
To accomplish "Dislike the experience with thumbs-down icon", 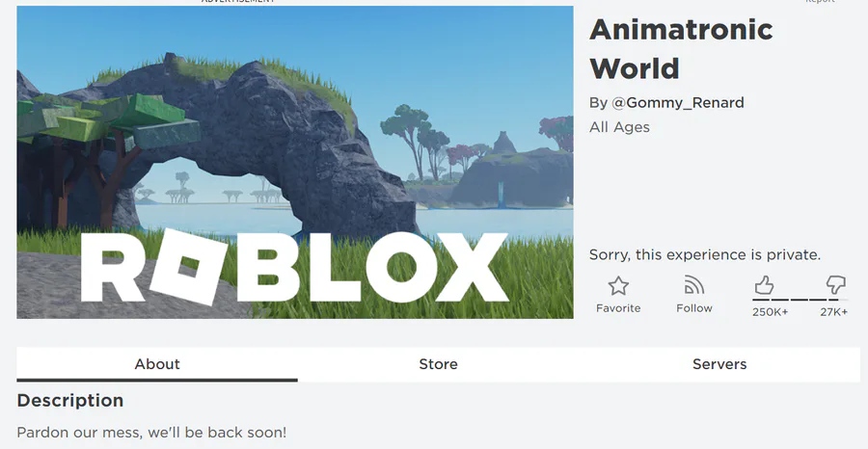I will tap(836, 285).
